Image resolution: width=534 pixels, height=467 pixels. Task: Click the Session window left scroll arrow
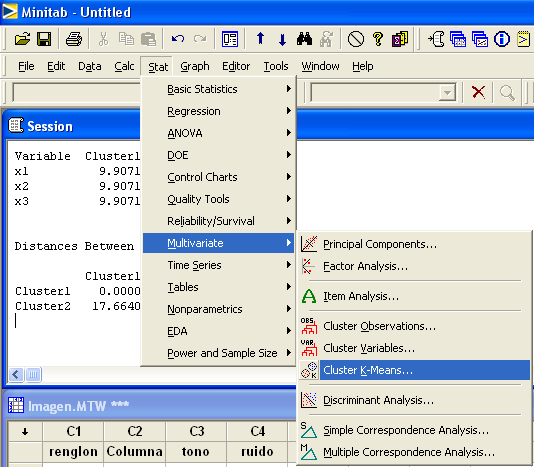tap(16, 375)
